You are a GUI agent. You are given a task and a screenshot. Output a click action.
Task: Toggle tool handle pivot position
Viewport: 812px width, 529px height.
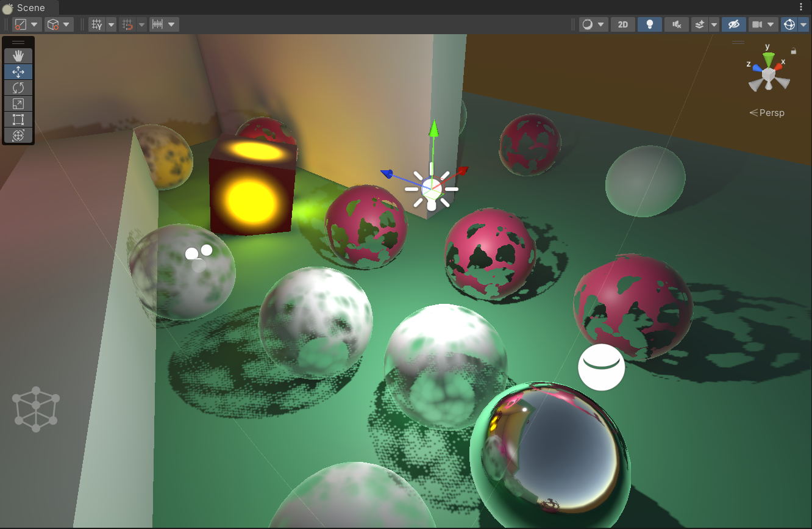coord(21,24)
